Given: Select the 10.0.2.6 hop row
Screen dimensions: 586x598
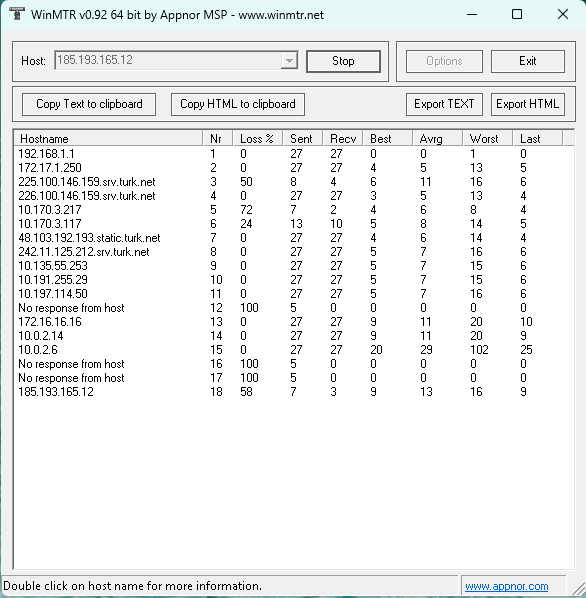Looking at the screenshot, I should (294, 350).
